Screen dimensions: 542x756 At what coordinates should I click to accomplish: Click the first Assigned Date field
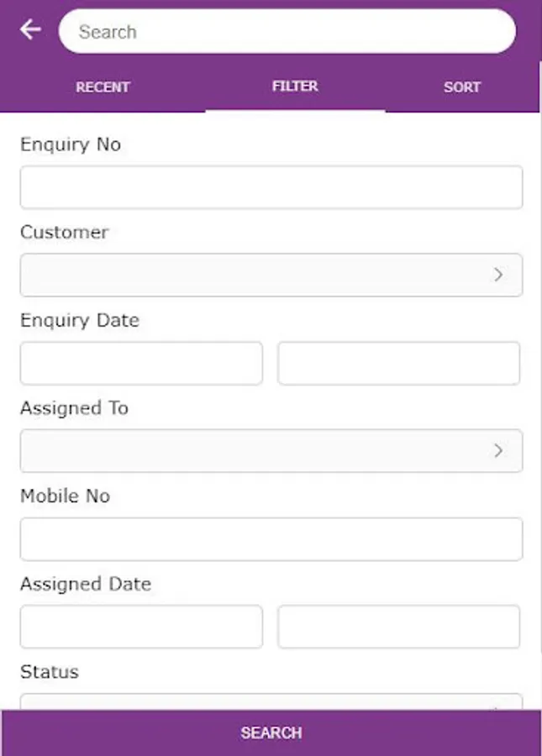[141, 627]
